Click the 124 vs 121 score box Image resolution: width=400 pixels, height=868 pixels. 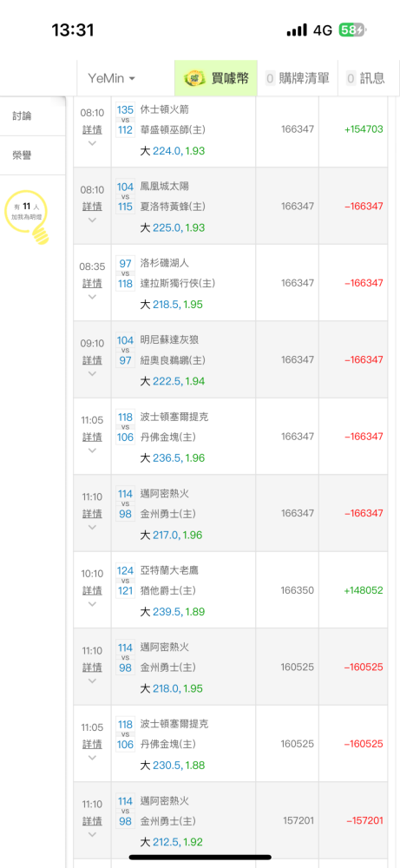click(x=126, y=581)
